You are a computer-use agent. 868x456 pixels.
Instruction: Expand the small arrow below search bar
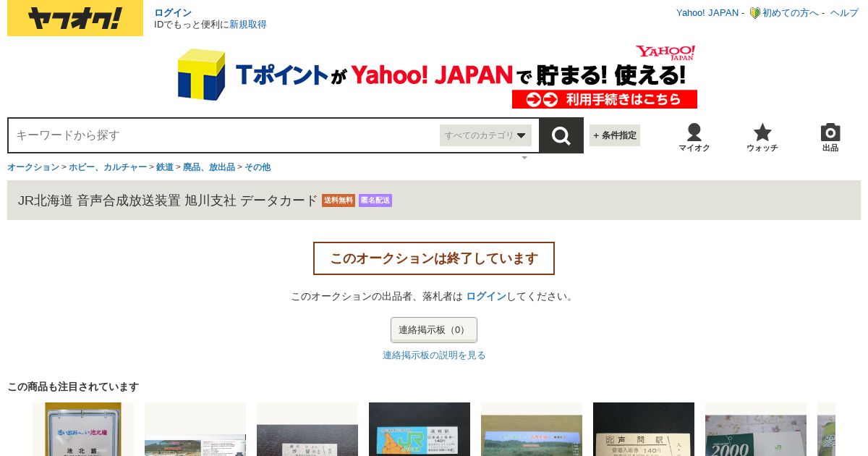point(524,157)
